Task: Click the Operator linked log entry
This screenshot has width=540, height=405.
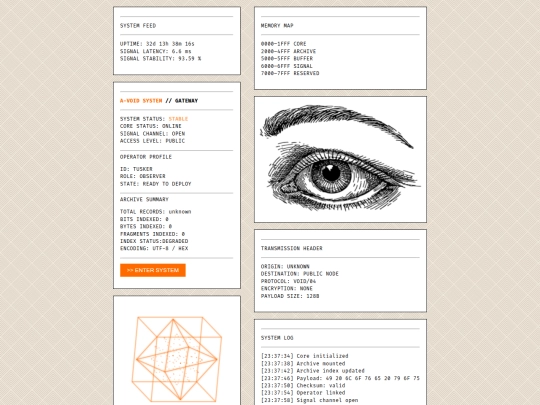Action: 303,393
